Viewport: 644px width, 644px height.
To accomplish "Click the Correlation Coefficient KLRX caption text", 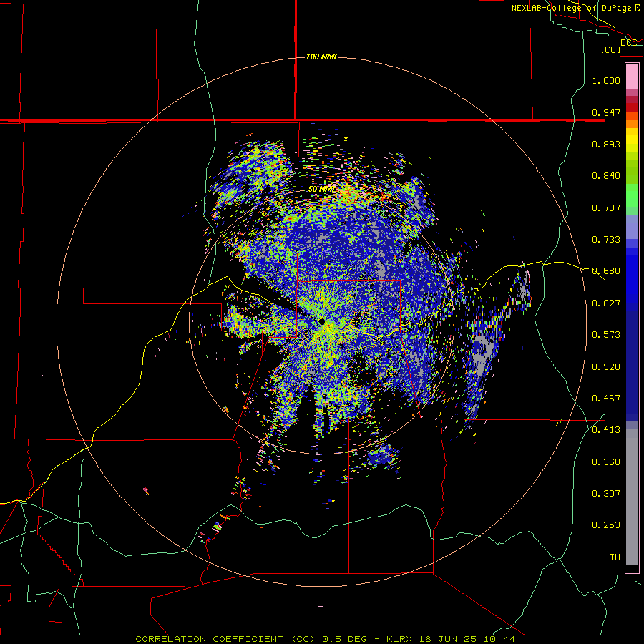I will pyautogui.click(x=325, y=639).
